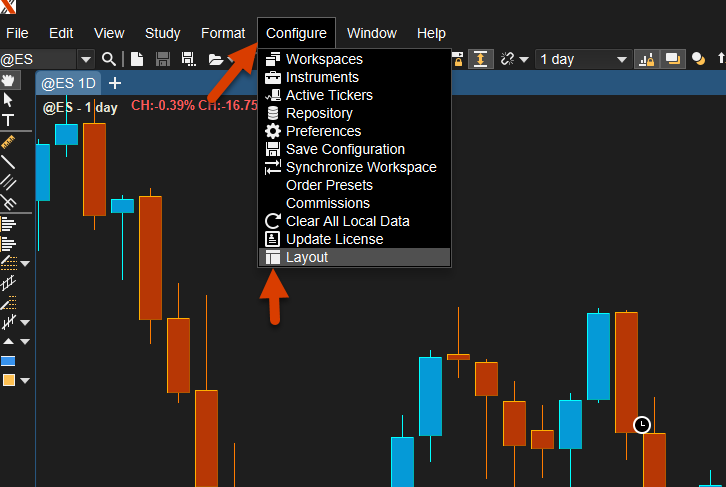Choose the ruler measure tool
The width and height of the screenshot is (726, 487).
[9, 141]
